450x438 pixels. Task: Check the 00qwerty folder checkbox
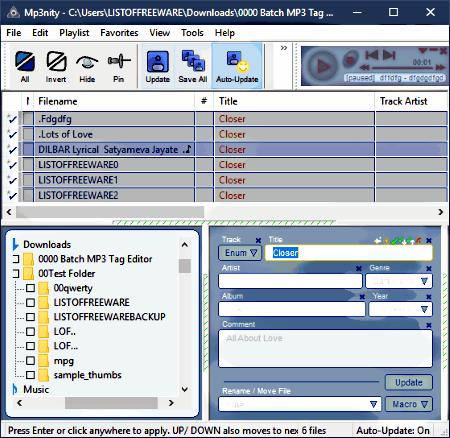click(30, 288)
